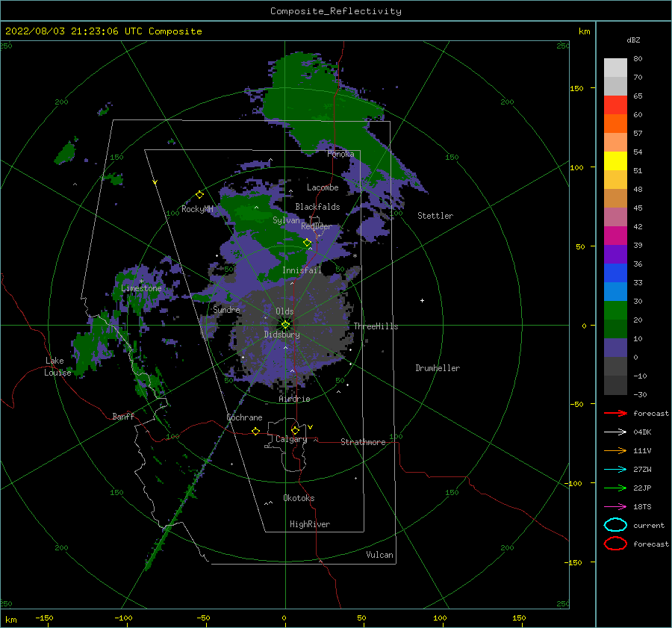Click the Blackfalds city label
The image size is (672, 628).
317,207
